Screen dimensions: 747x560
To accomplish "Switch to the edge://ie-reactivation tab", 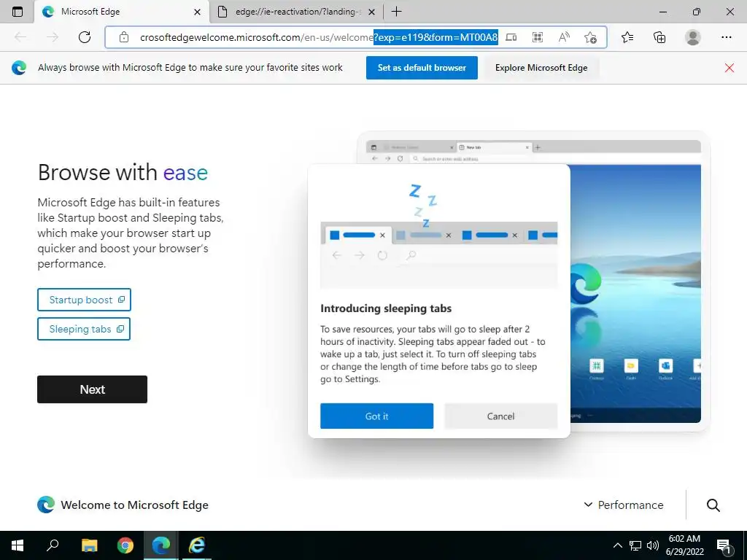I will point(297,12).
